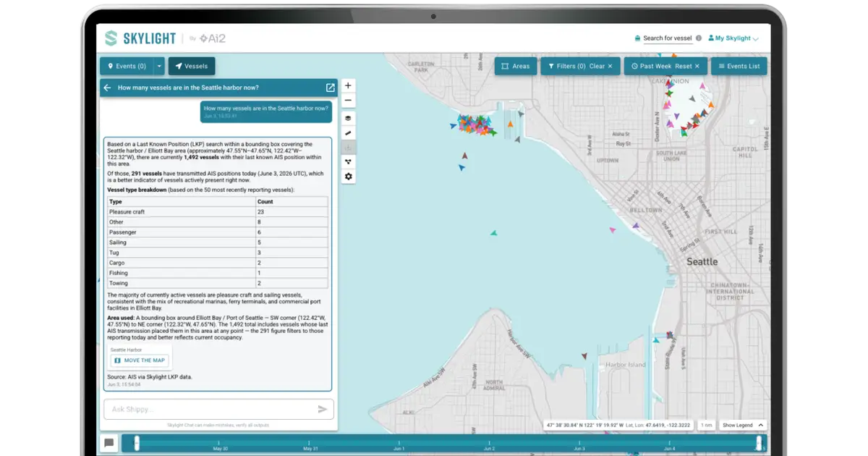Pop out the chat using the open-external icon
Screen dimensions: 868x456
[x=331, y=88]
